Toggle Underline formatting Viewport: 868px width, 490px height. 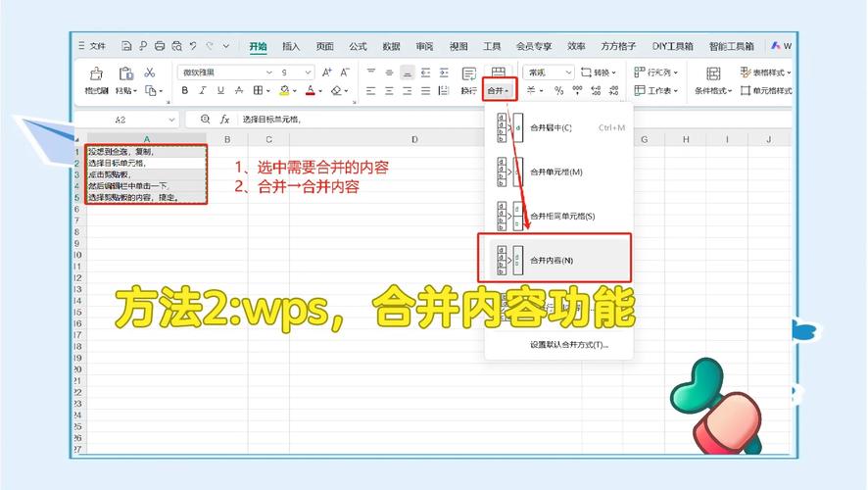click(x=220, y=90)
